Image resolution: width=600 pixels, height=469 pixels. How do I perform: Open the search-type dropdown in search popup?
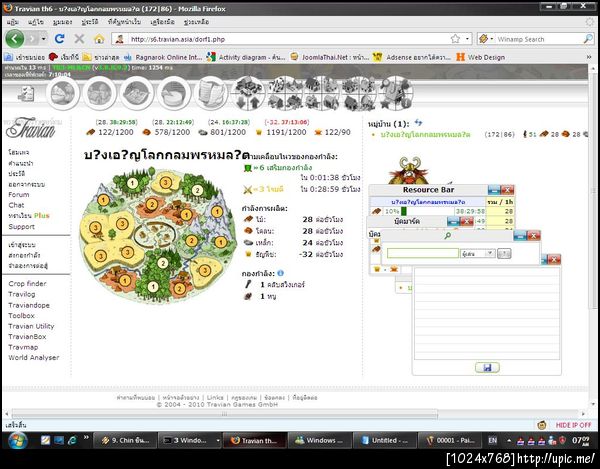pos(478,254)
